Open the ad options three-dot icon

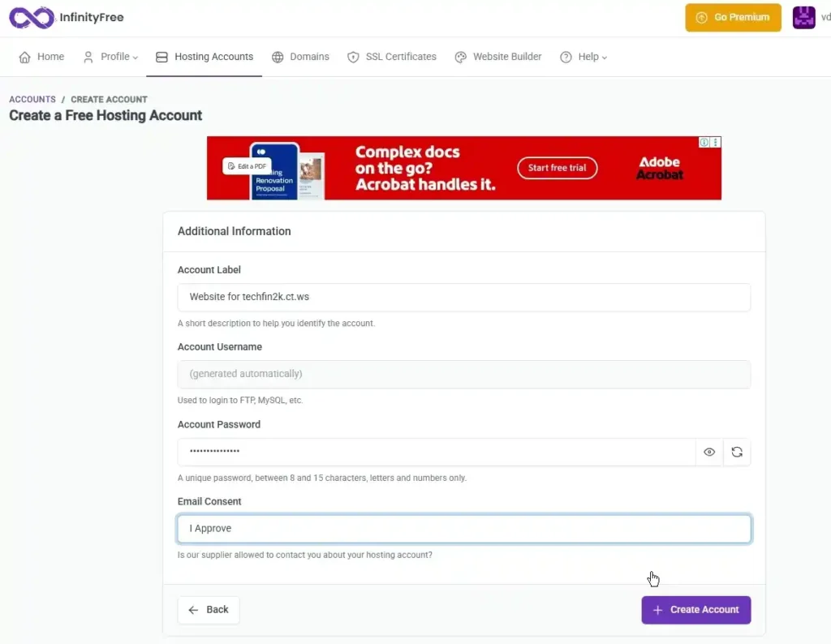coord(716,143)
